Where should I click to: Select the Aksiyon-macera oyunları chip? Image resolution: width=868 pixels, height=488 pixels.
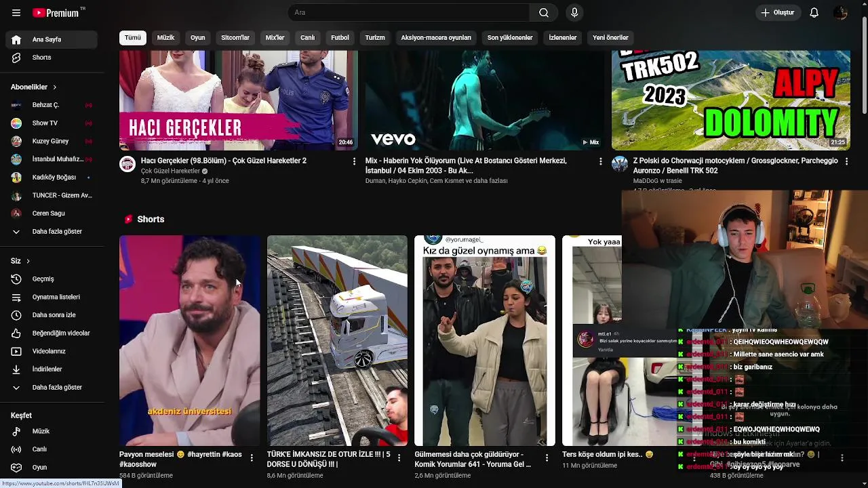tap(436, 38)
